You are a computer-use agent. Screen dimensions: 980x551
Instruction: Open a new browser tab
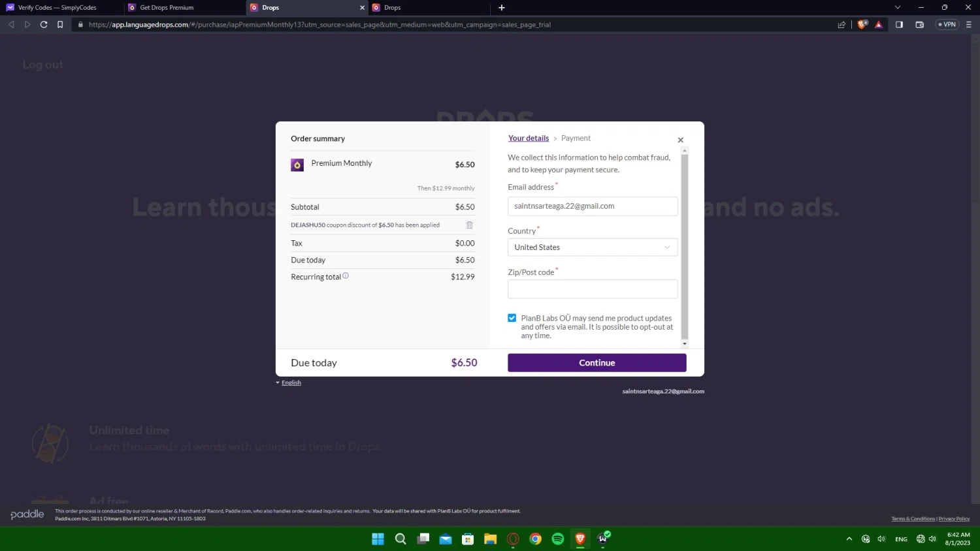(x=502, y=8)
